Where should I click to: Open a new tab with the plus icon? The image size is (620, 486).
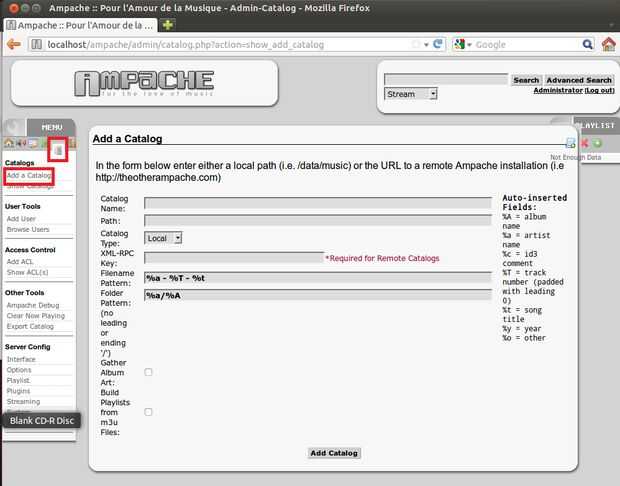pyautogui.click(x=168, y=25)
